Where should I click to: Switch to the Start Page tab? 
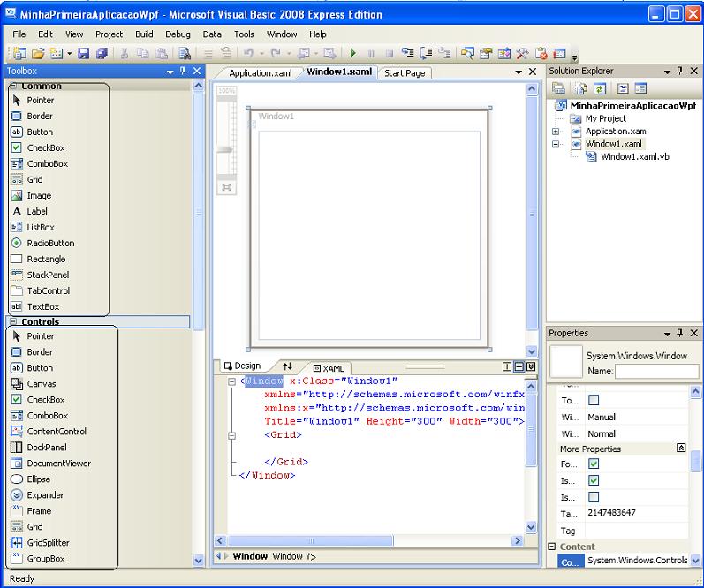tap(405, 73)
